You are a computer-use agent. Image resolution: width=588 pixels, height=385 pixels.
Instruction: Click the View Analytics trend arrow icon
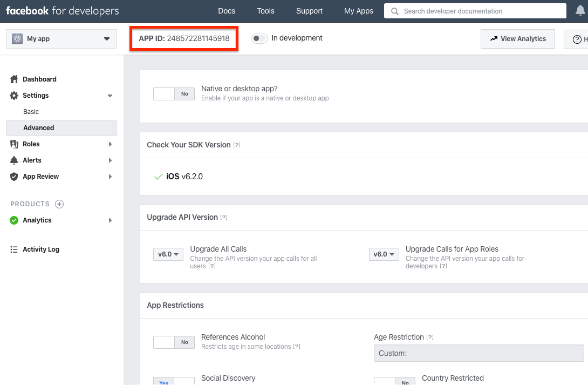(494, 39)
